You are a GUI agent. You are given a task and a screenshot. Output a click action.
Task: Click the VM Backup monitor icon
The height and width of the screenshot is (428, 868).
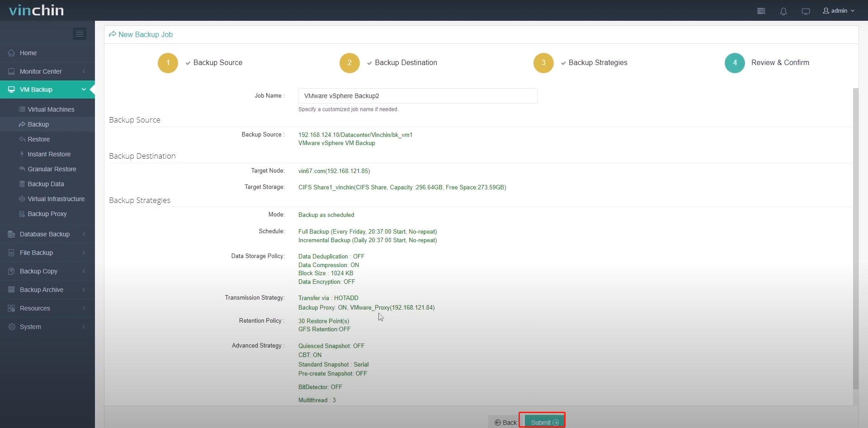coord(12,89)
